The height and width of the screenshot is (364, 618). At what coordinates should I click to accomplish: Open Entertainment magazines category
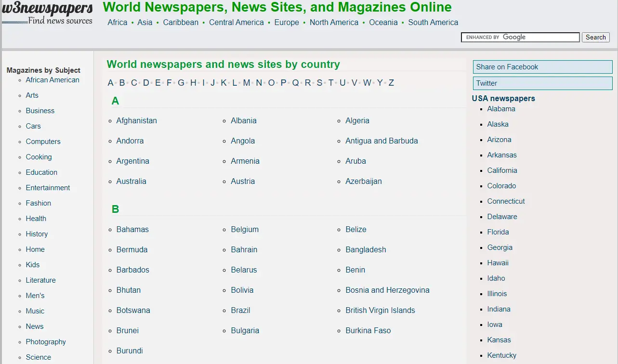point(48,188)
